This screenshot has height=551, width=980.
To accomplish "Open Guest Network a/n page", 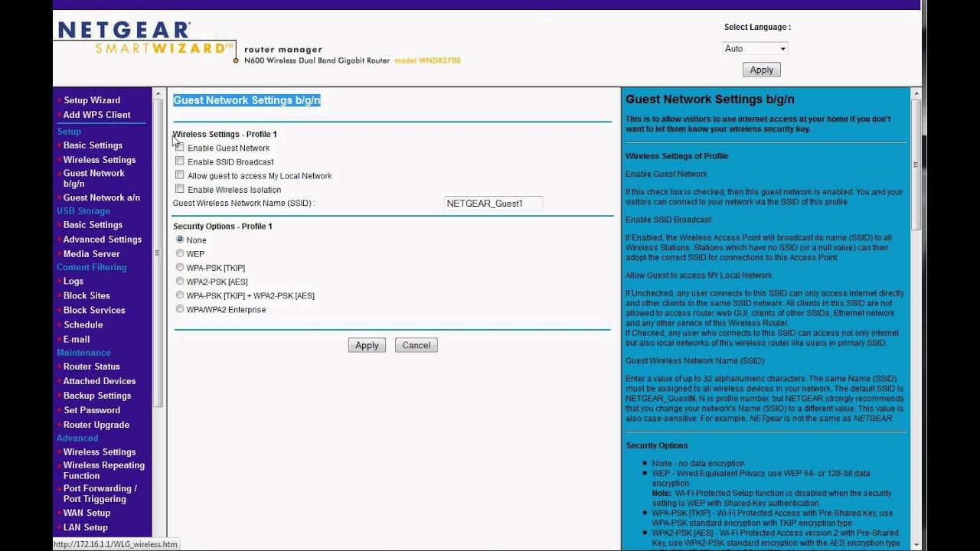I will [102, 197].
